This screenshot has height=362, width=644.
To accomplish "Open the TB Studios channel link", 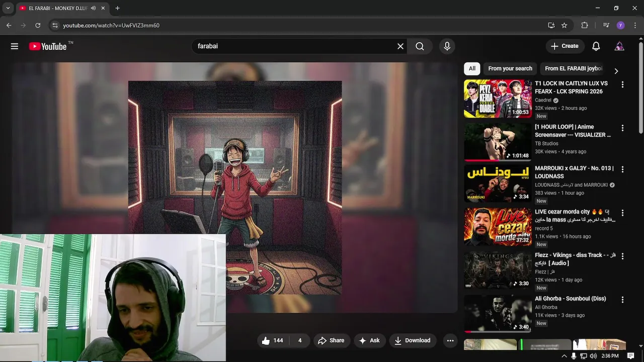I will click(x=546, y=144).
